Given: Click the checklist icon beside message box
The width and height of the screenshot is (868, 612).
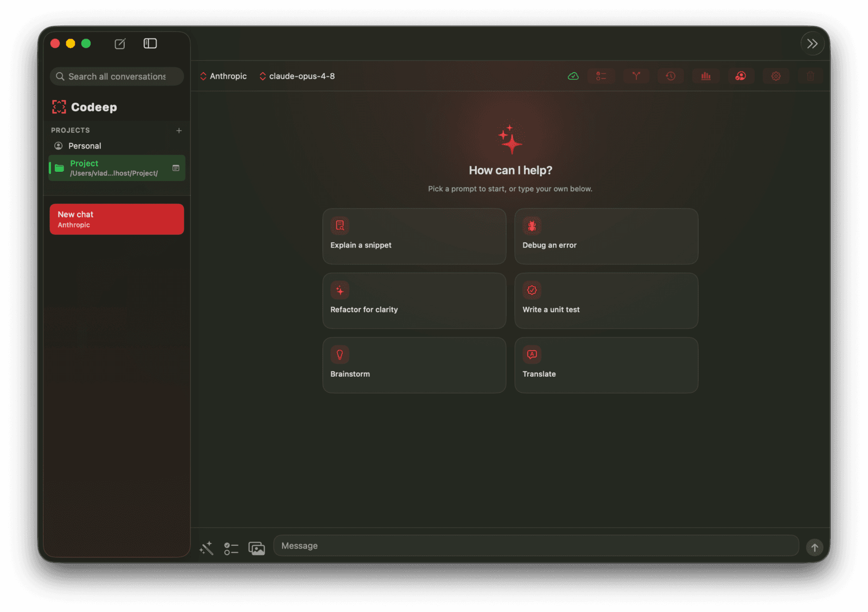Looking at the screenshot, I should click(231, 549).
